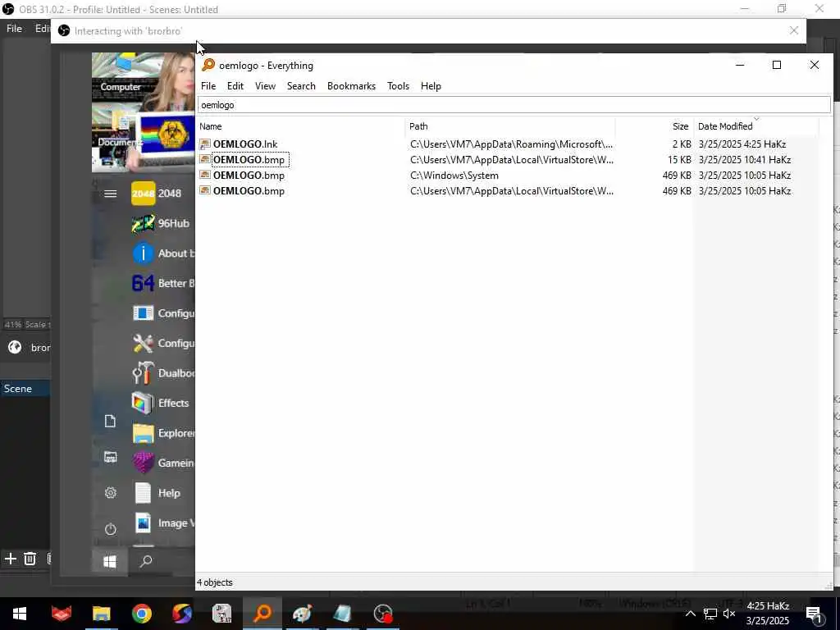840x630 pixels.
Task: Open the red cat-head taskbar app
Action: [61, 614]
